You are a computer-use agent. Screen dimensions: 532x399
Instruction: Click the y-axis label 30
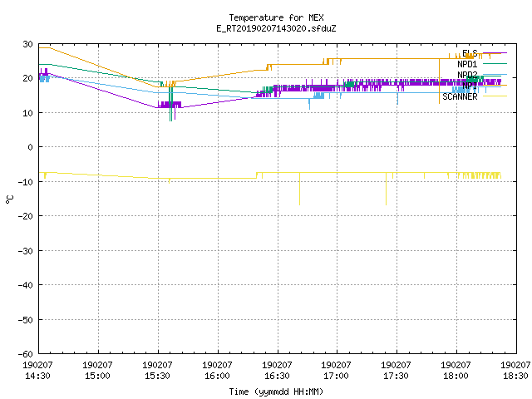coord(27,44)
